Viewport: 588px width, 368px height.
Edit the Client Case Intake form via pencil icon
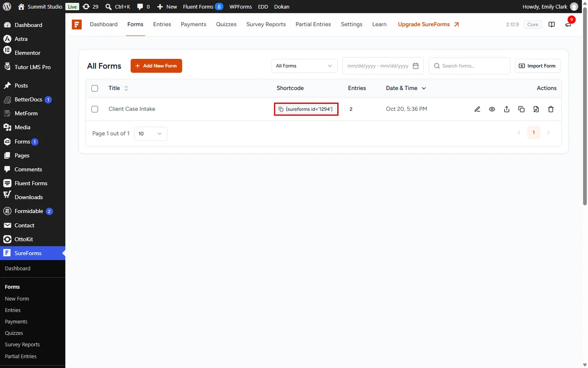click(477, 109)
